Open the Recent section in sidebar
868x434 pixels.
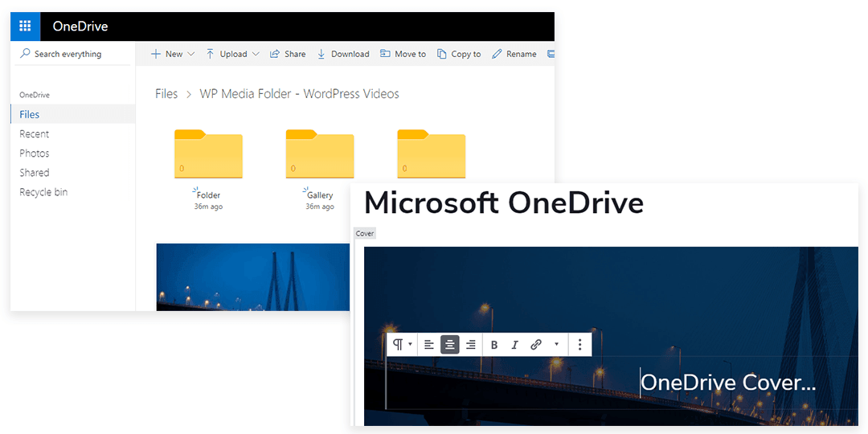(x=35, y=134)
